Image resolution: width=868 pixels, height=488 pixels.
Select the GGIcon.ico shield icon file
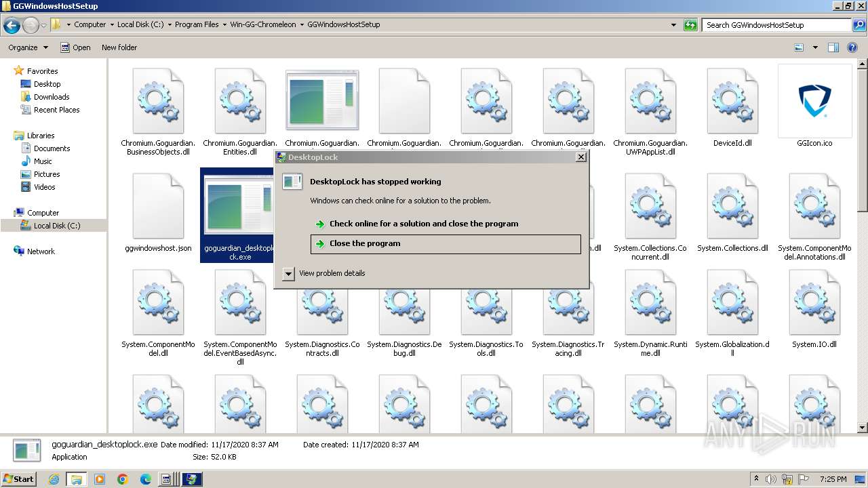pyautogui.click(x=814, y=100)
